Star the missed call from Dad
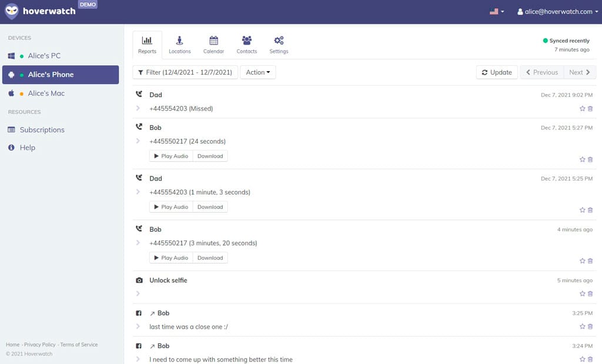The image size is (602, 364). pyautogui.click(x=583, y=109)
